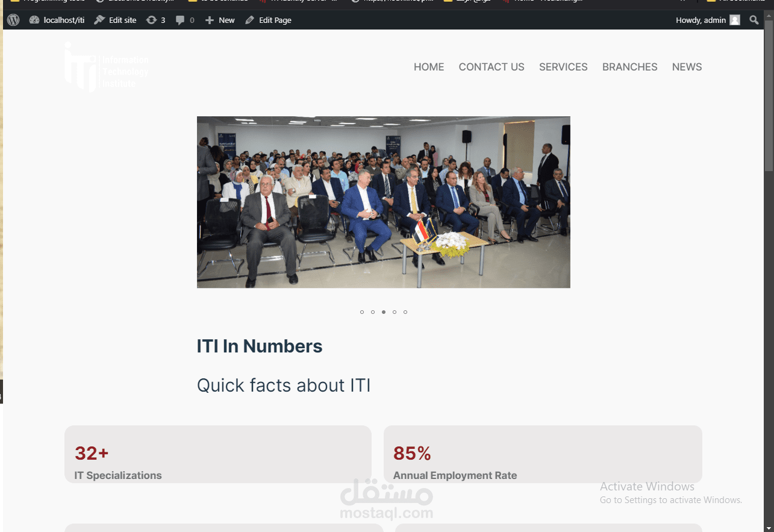The width and height of the screenshot is (774, 532).
Task: Select the fifth carousel navigation dot
Action: pos(405,311)
